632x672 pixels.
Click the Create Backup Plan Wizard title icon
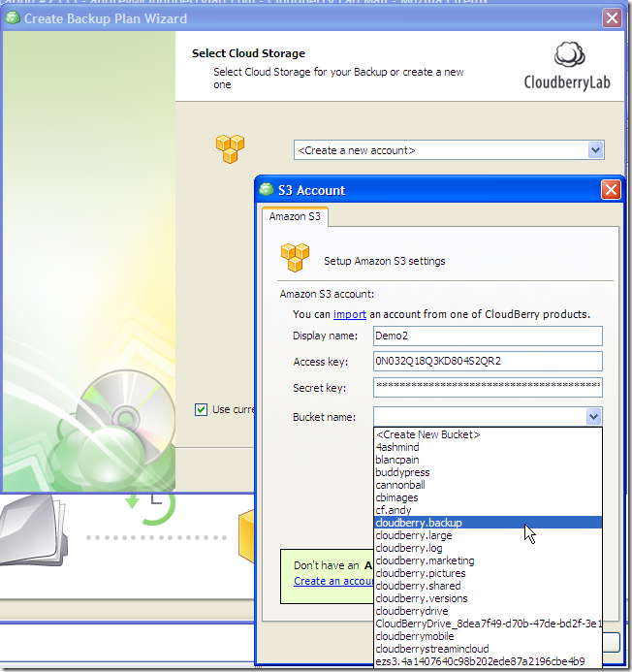(x=13, y=18)
